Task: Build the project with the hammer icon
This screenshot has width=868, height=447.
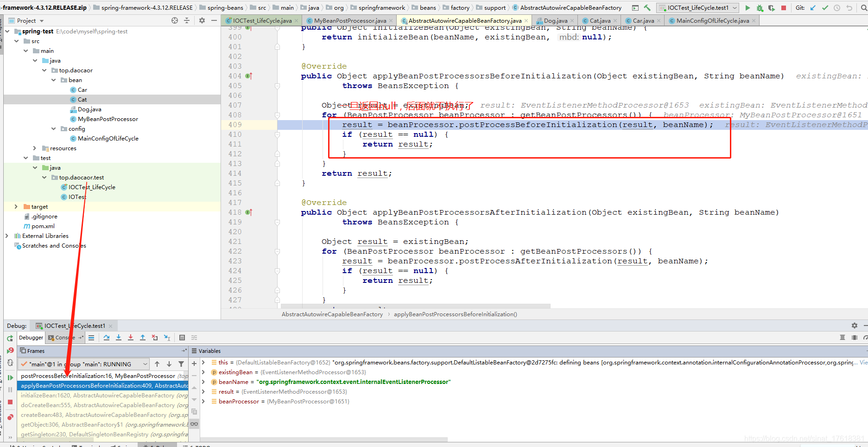Action: [x=647, y=8]
